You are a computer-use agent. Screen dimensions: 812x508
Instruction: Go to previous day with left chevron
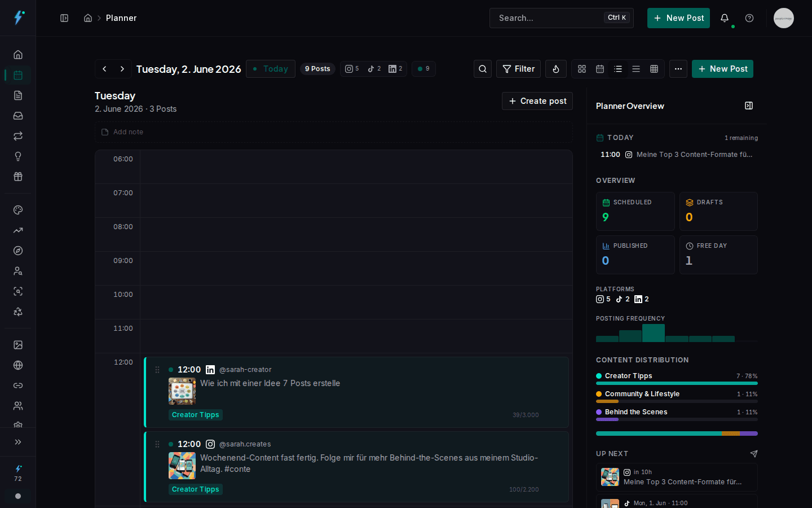click(x=104, y=69)
